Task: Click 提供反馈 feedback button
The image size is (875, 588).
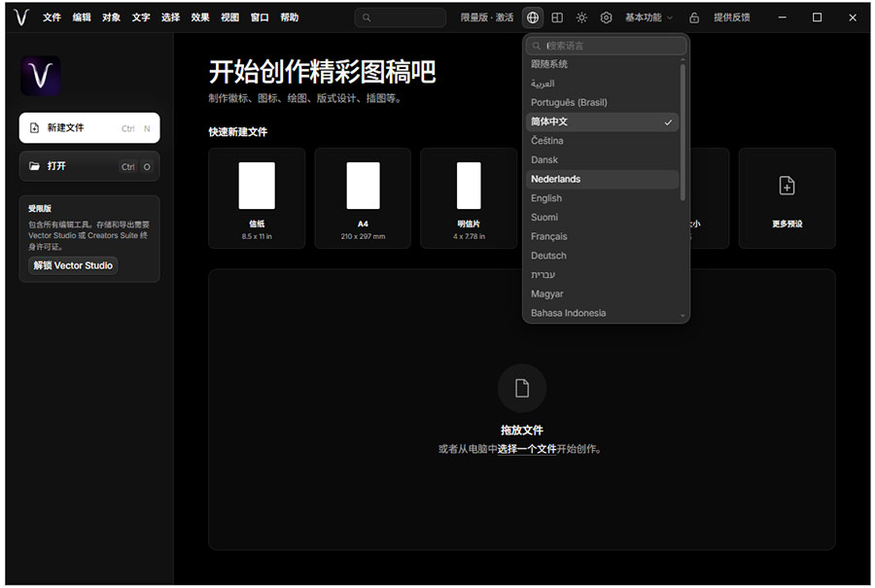Action: [731, 17]
